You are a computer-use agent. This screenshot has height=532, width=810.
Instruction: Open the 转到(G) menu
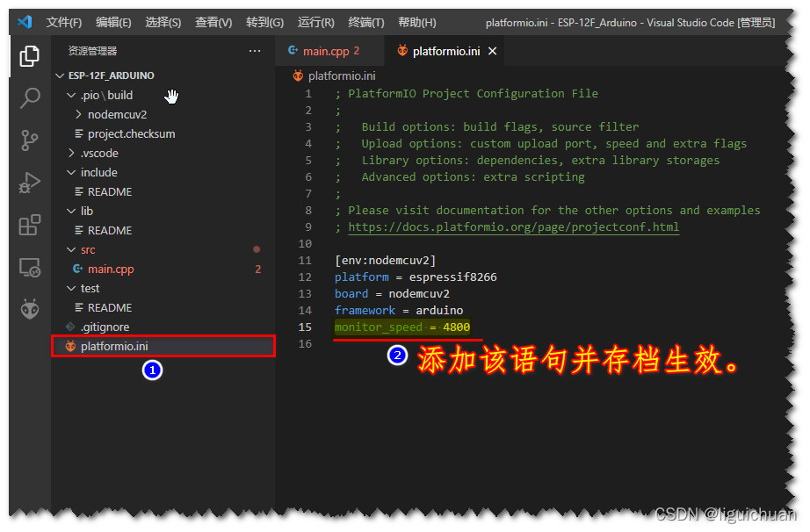point(264,22)
